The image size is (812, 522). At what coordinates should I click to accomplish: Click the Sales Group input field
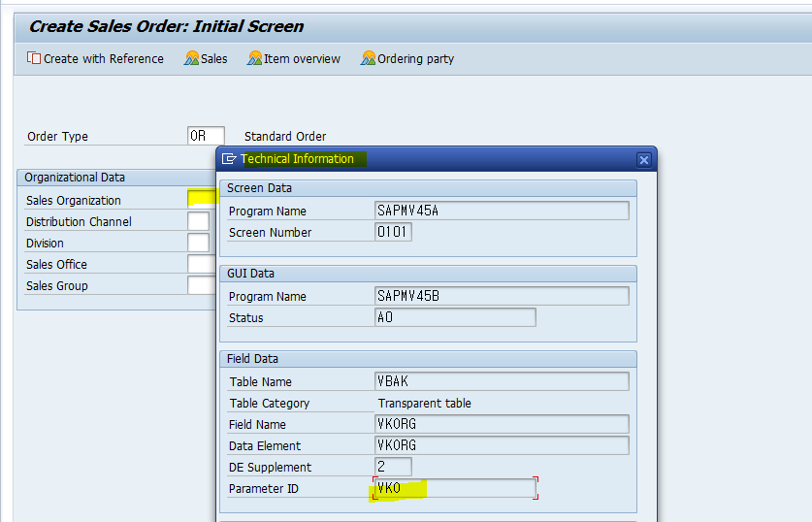(x=202, y=285)
